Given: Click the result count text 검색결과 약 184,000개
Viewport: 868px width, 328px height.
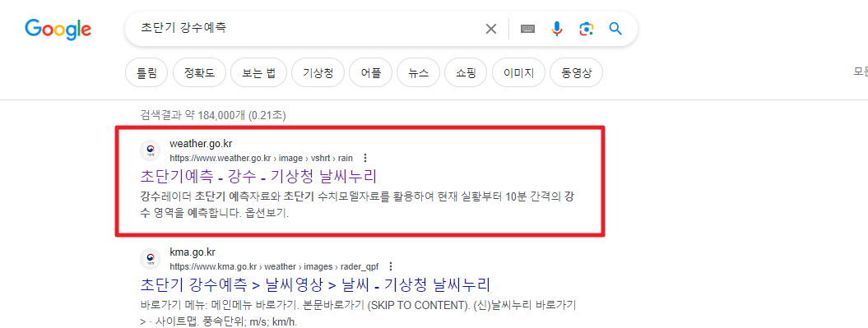Looking at the screenshot, I should (213, 115).
